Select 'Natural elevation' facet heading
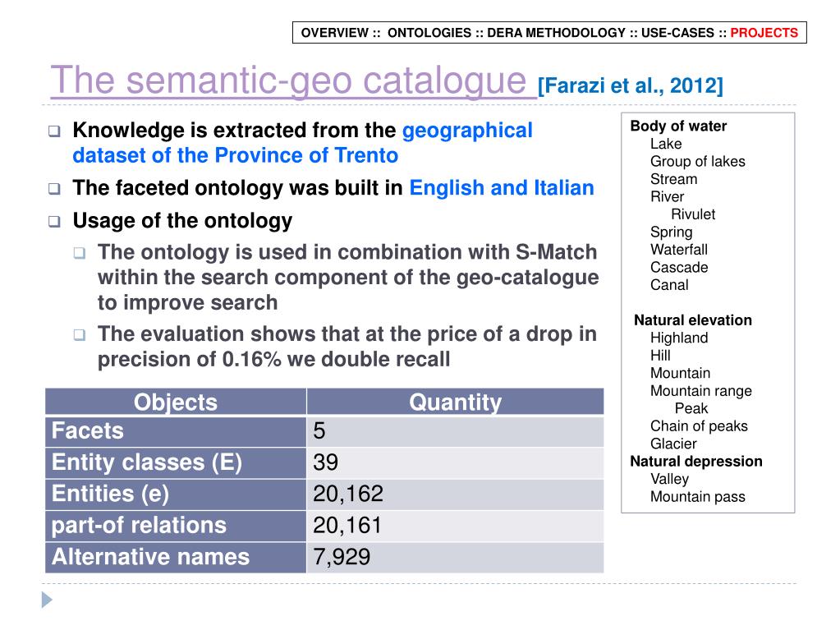Screen dimensions: 840x630 point(693,320)
